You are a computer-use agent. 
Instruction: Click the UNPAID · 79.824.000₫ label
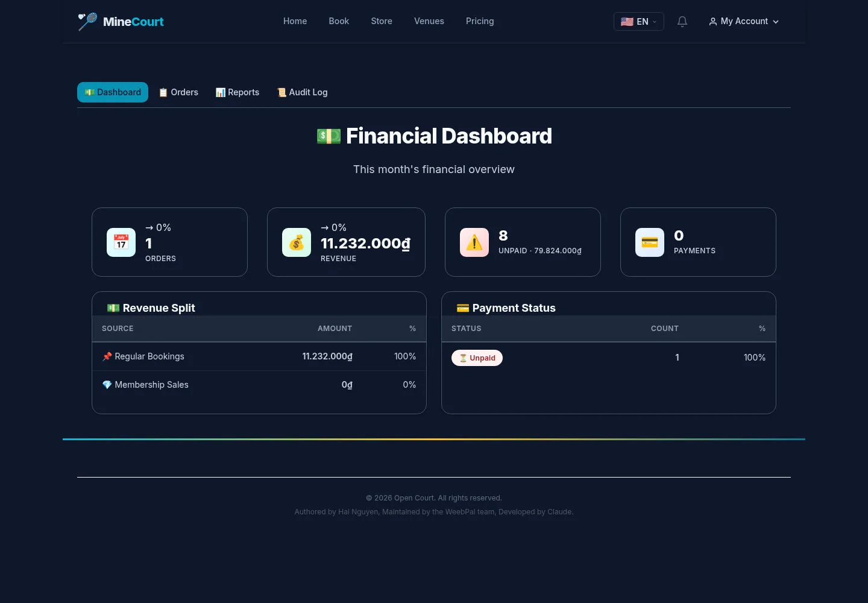540,251
